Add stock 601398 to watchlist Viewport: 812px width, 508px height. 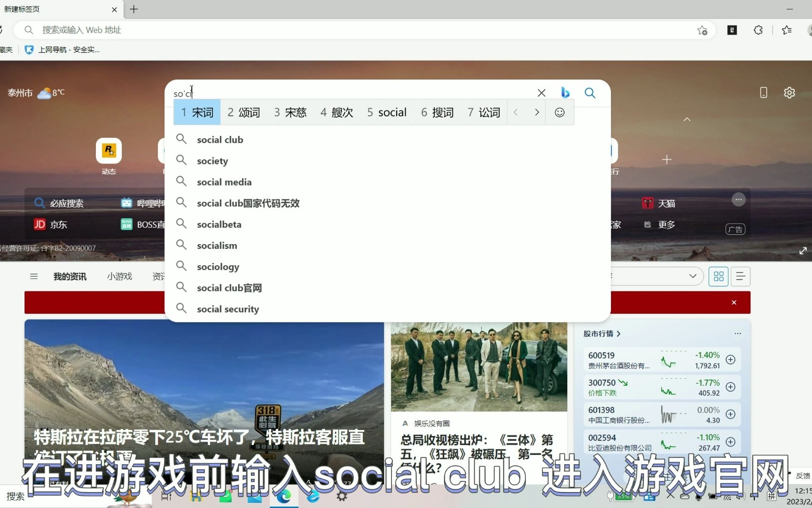pyautogui.click(x=730, y=414)
